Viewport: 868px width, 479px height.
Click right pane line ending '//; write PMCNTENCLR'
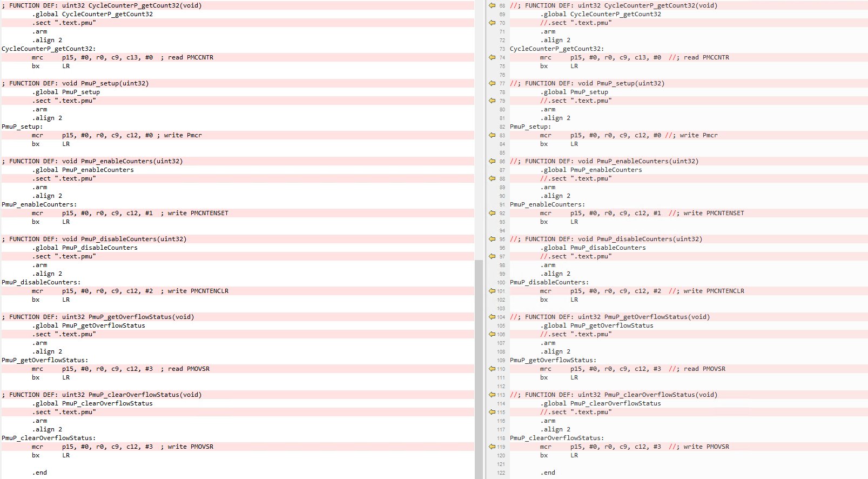point(689,291)
